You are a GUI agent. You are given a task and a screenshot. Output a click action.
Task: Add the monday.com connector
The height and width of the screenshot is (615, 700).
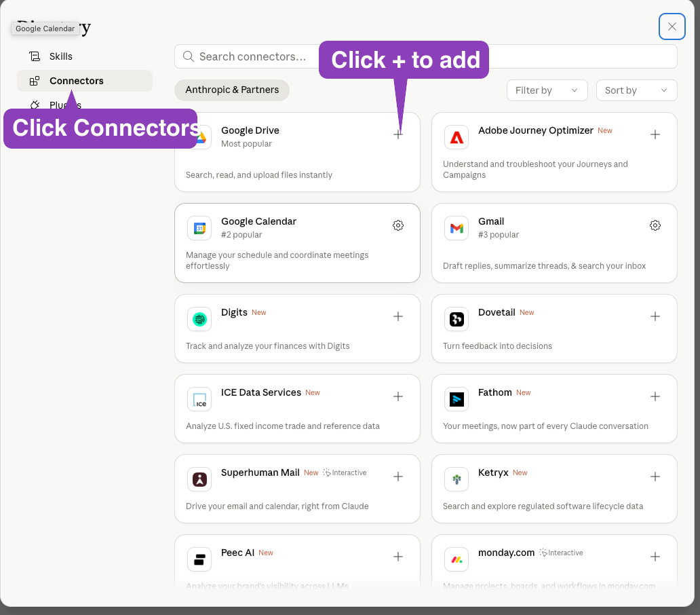[655, 557]
